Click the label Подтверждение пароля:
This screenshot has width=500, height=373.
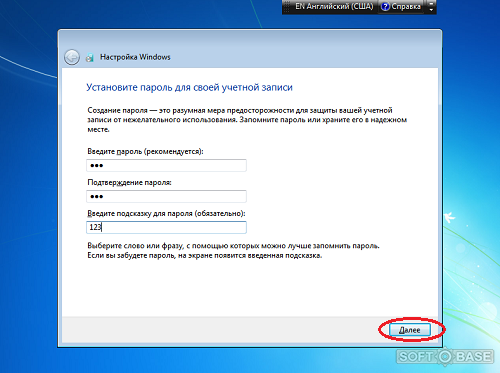[129, 182]
